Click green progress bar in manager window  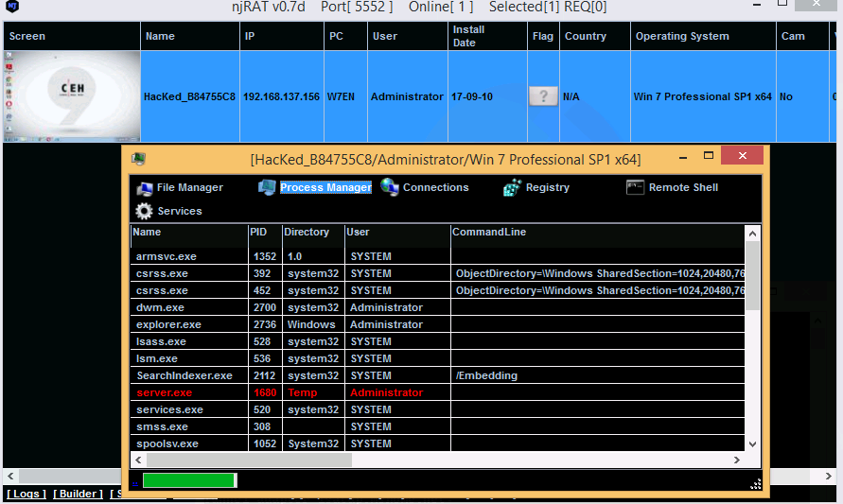point(189,480)
